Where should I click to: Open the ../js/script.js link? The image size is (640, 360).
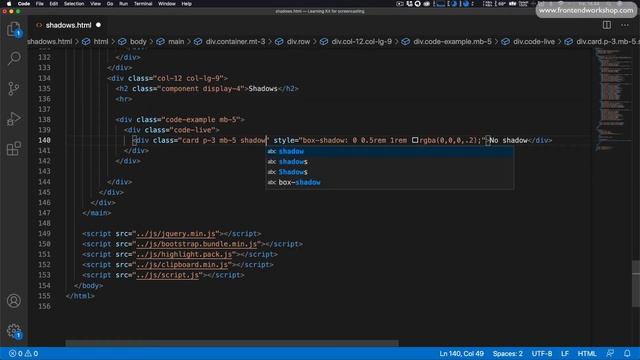point(168,275)
